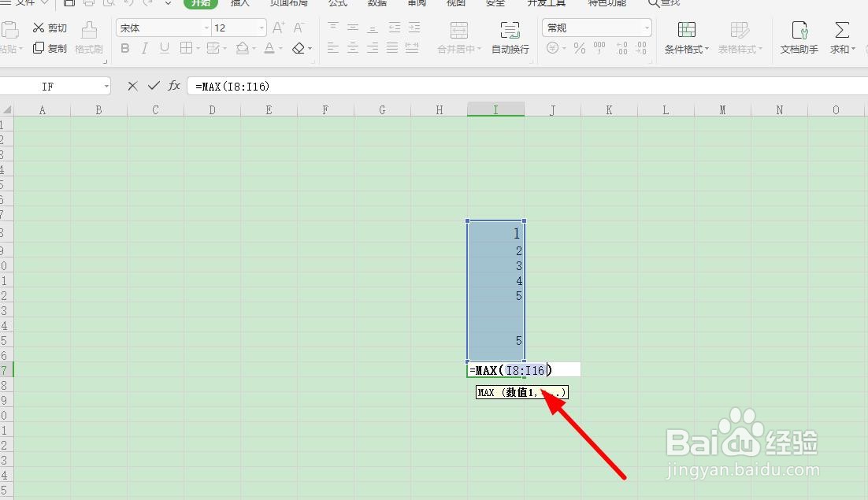868x500 pixels.
Task: Click the fill color bucket icon
Action: (x=242, y=48)
